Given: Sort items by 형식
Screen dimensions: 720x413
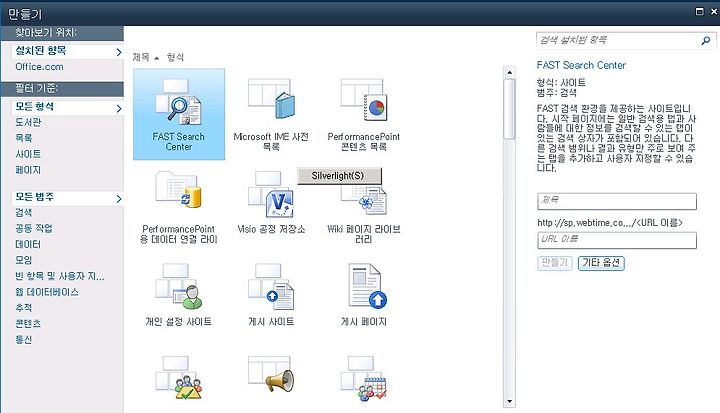Looking at the screenshot, I should coord(175,57).
